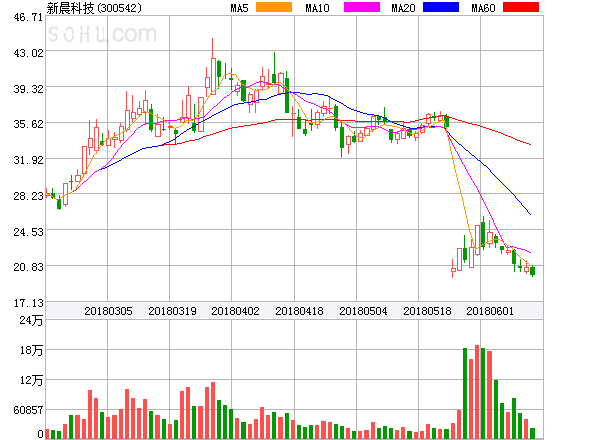The image size is (600, 440).
Task: Click the MA5 legend label
Action: (x=240, y=8)
